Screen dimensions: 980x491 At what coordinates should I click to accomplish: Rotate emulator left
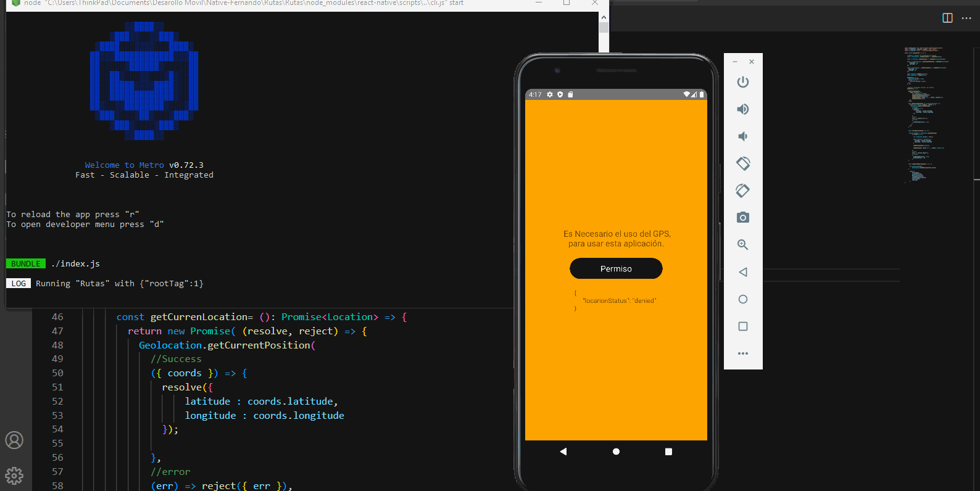[x=743, y=163]
